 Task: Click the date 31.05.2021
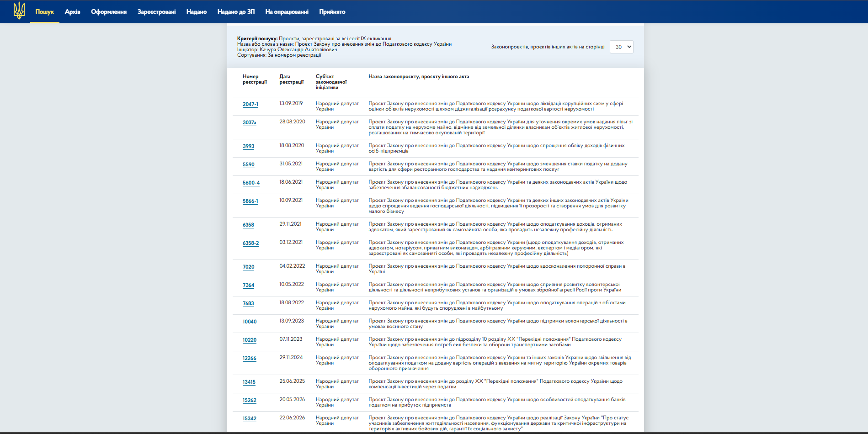[x=291, y=164]
